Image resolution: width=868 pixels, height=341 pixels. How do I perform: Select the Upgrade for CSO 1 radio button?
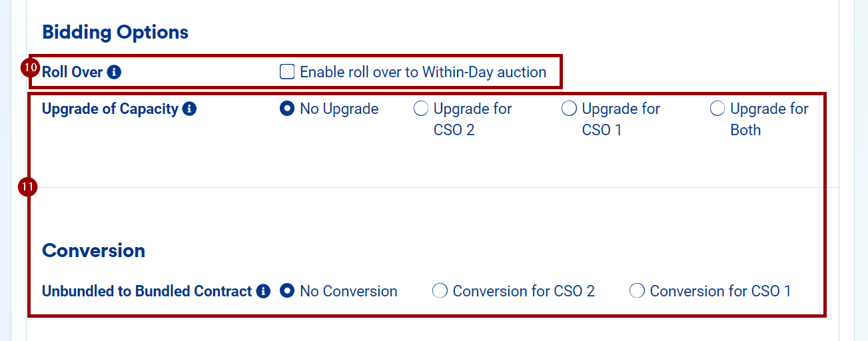tap(569, 109)
